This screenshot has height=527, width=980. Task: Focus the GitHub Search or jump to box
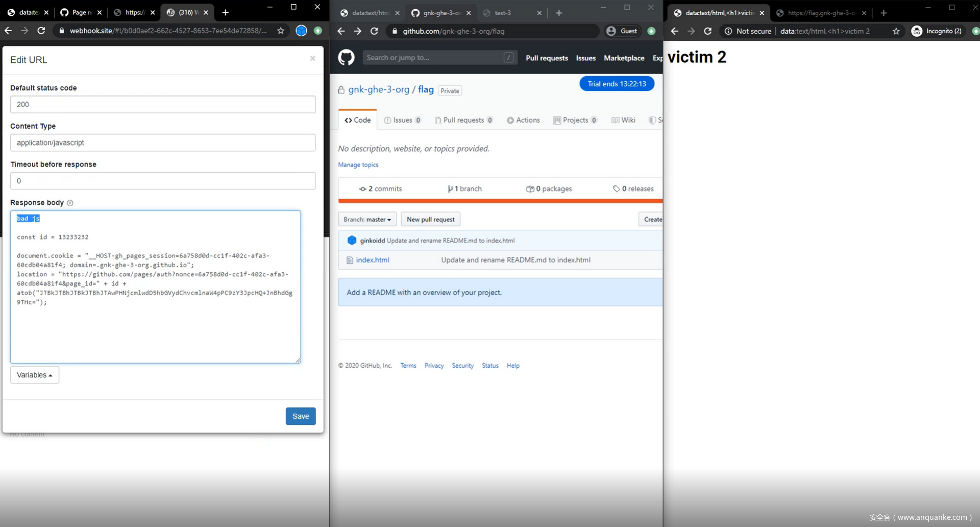(440, 58)
